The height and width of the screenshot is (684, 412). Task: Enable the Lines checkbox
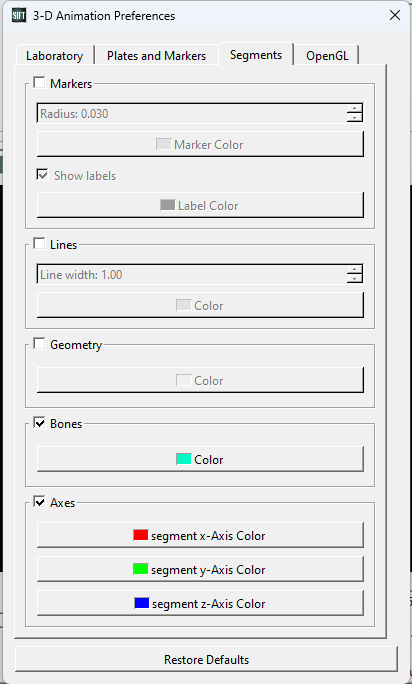click(x=39, y=243)
